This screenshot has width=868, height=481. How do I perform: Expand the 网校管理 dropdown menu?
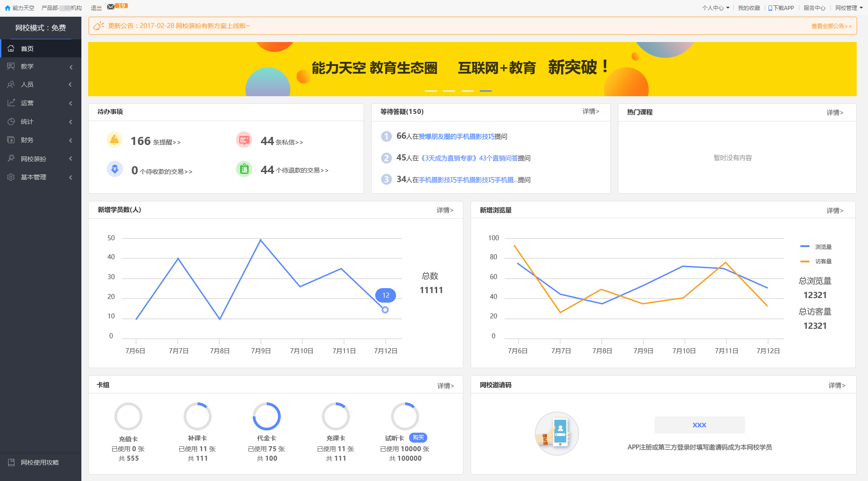coord(849,8)
